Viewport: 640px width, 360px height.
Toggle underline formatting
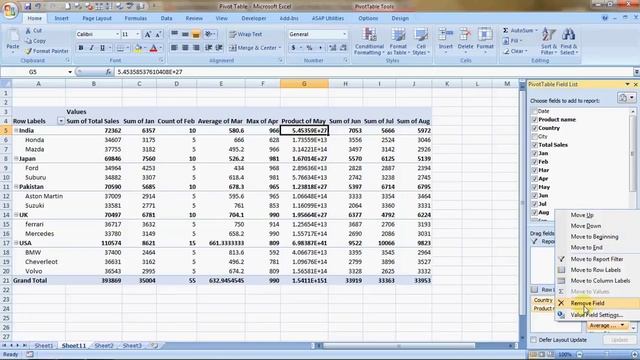102,48
